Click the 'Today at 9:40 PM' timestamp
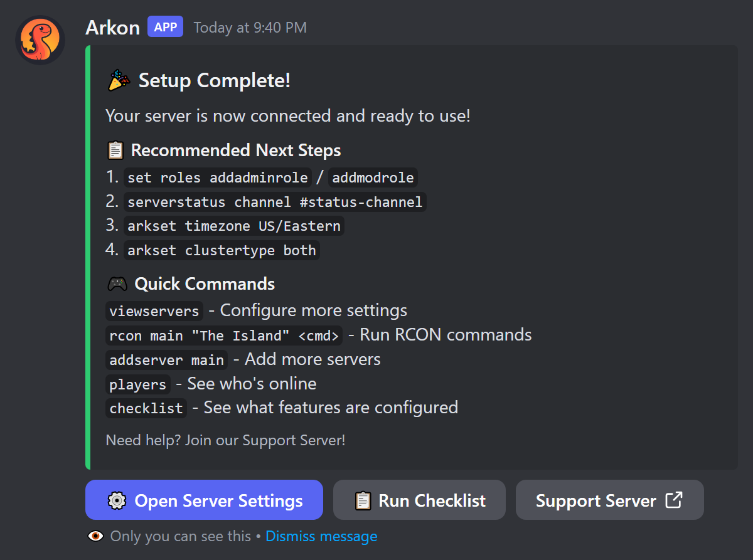The width and height of the screenshot is (753, 560). pos(250,28)
